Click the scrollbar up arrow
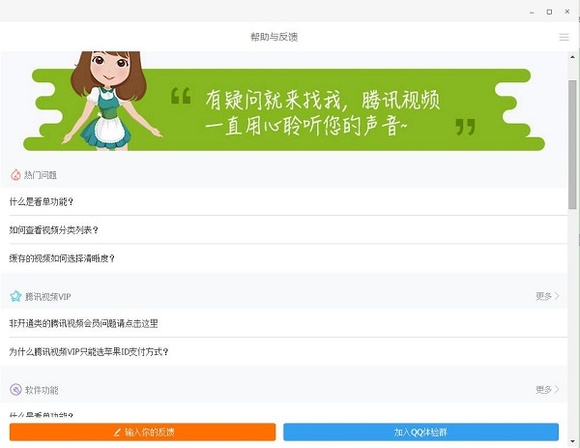 572,57
